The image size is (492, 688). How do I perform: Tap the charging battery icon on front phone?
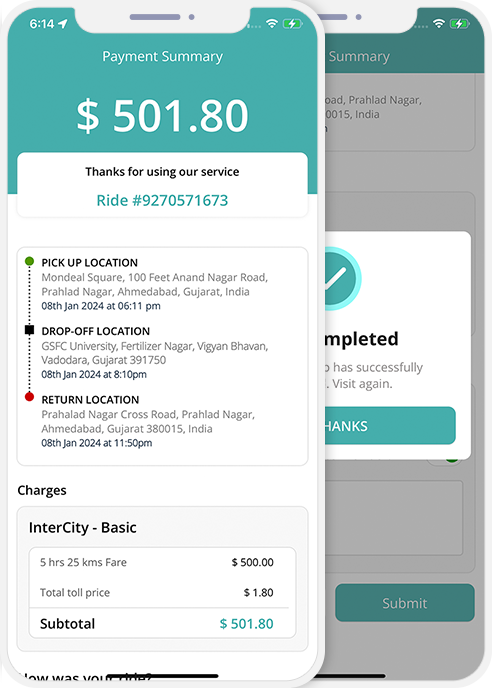tap(292, 23)
